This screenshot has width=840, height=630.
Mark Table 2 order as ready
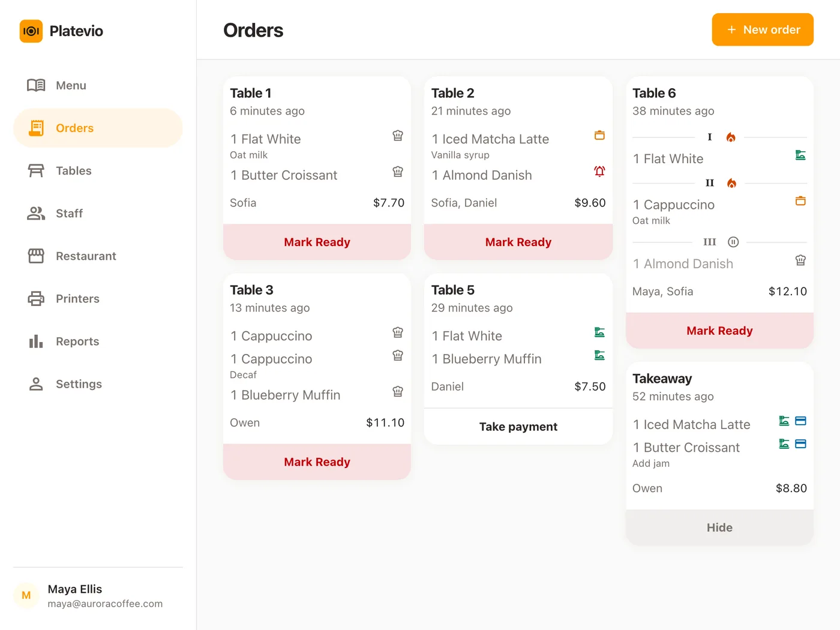tap(518, 242)
